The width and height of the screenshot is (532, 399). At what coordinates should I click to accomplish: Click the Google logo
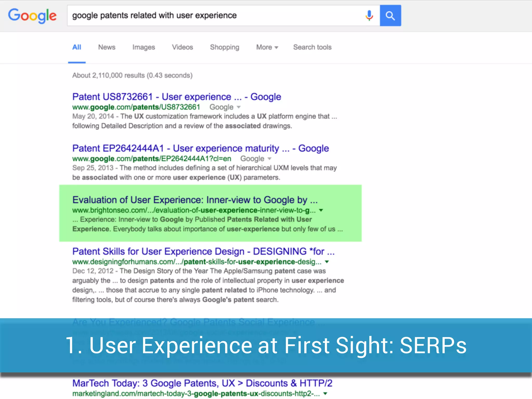(32, 16)
